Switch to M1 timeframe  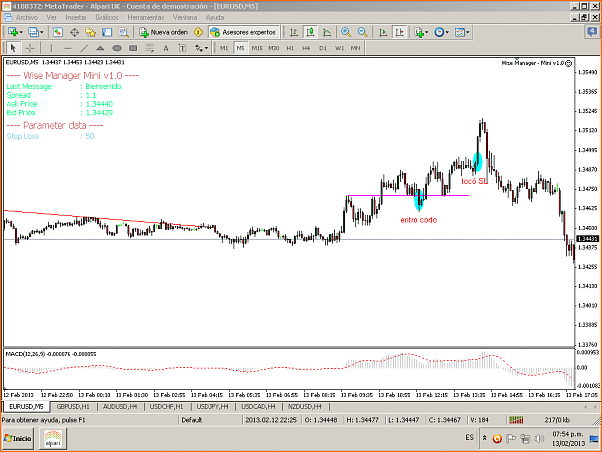pos(224,48)
